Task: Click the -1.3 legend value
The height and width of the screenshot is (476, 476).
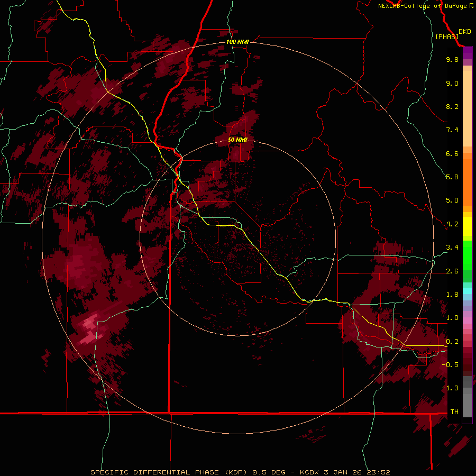Action: [x=450, y=388]
